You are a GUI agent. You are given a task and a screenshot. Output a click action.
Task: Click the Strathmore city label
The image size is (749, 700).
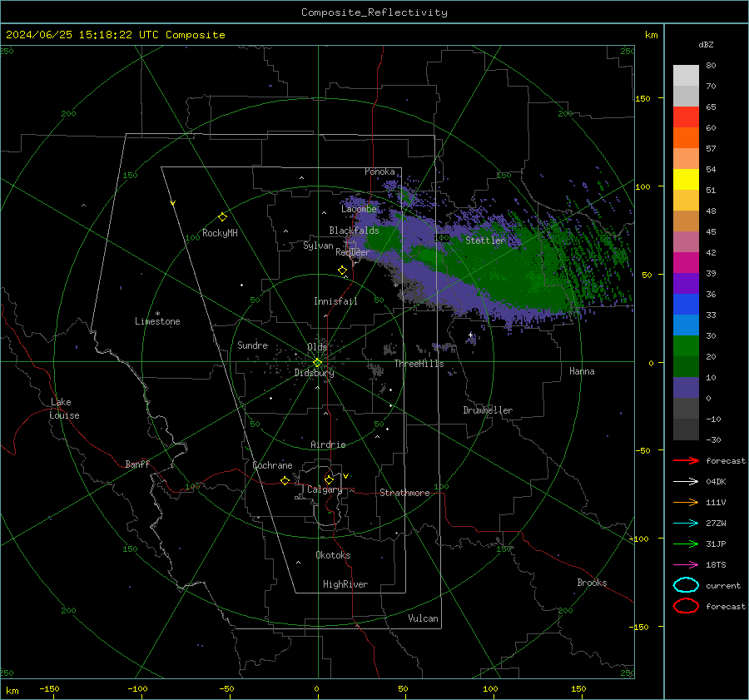click(x=404, y=493)
